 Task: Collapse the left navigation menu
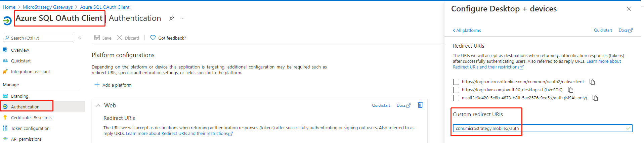(80, 38)
